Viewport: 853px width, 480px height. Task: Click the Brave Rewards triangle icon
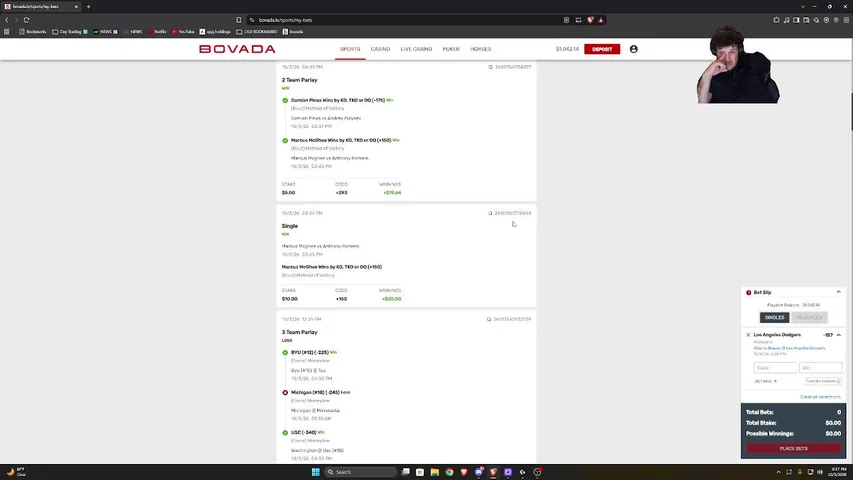tap(601, 20)
